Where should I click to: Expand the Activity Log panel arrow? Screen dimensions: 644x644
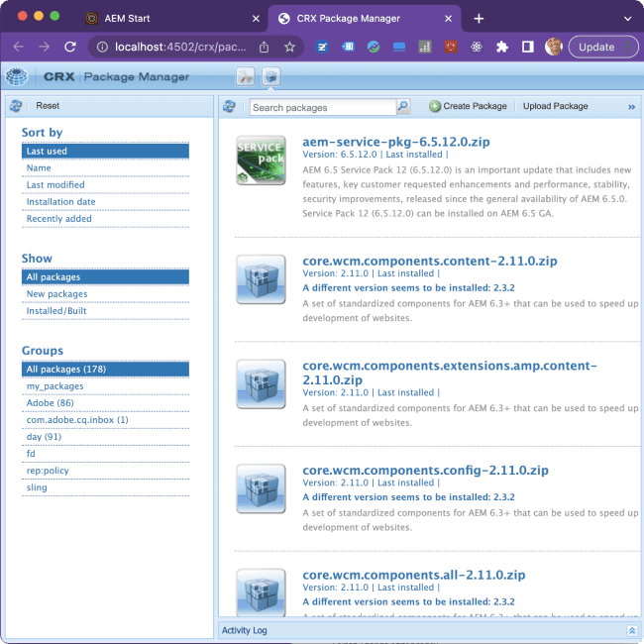[x=632, y=630]
